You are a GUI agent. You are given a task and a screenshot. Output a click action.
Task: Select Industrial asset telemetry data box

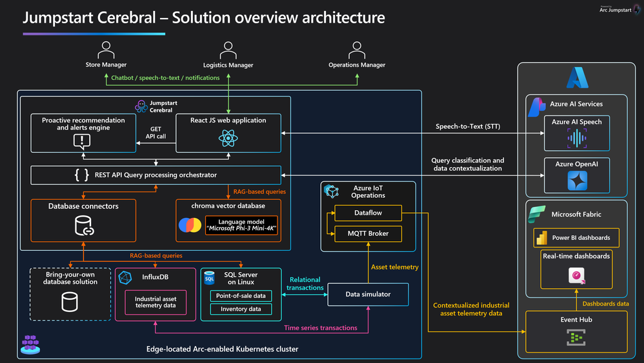(156, 302)
